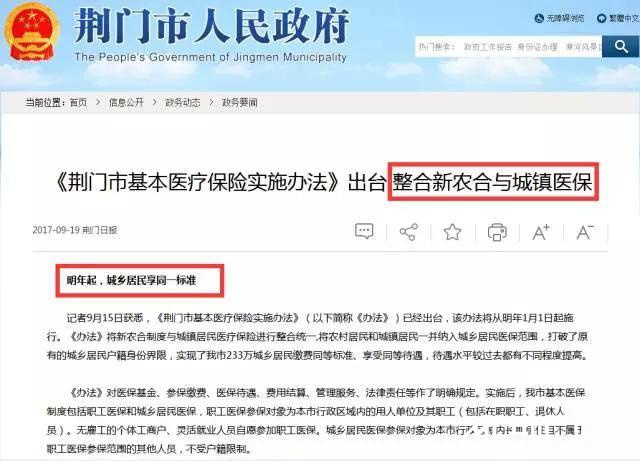Click the 政府工作报告 hot search link
The image size is (640, 461).
click(487, 47)
